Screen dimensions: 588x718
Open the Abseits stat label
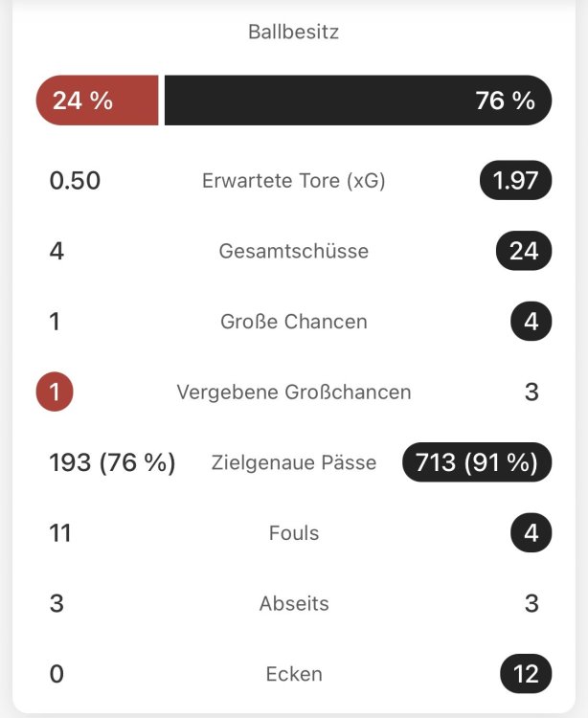point(294,603)
